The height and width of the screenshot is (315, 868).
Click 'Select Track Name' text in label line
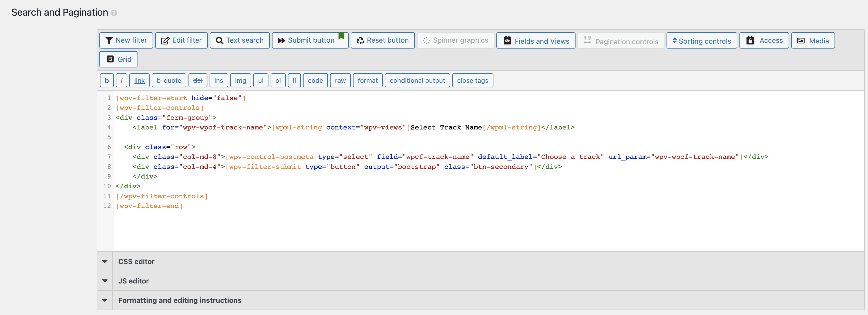(446, 128)
